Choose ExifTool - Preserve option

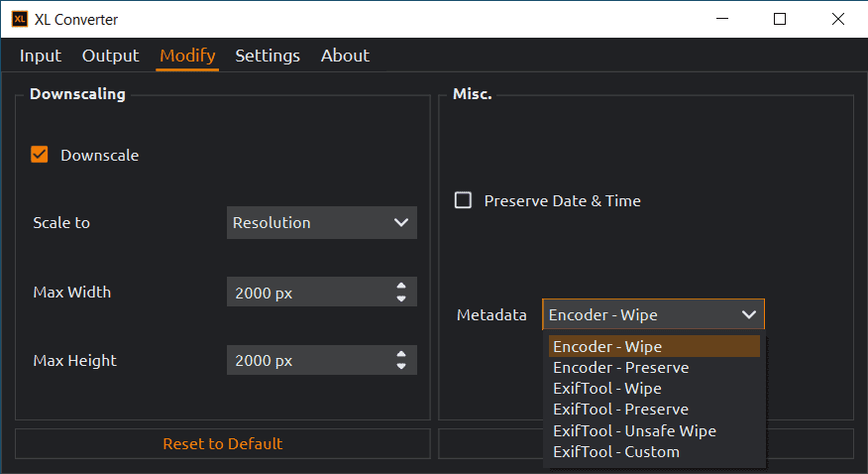pos(620,410)
